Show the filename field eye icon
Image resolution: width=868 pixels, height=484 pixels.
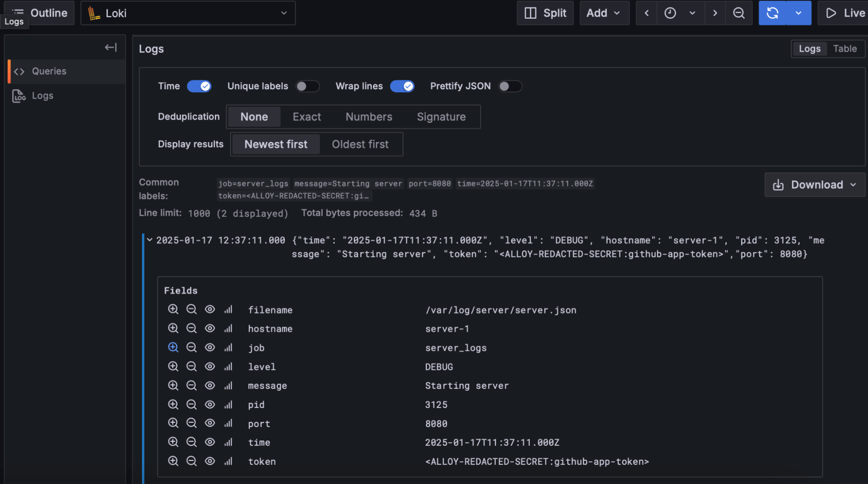pos(210,309)
